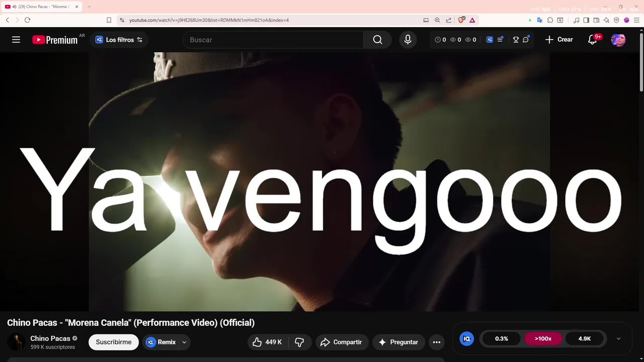Open Brave Leo AI sparkle icon

pyautogui.click(x=606, y=20)
